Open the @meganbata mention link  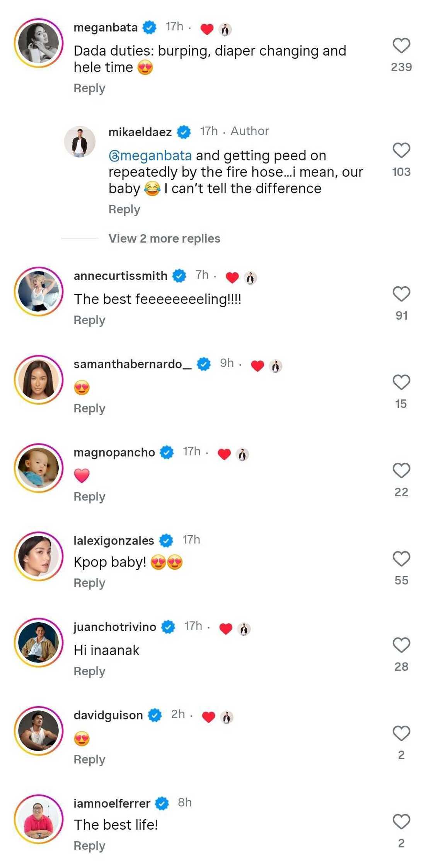pyautogui.click(x=150, y=156)
